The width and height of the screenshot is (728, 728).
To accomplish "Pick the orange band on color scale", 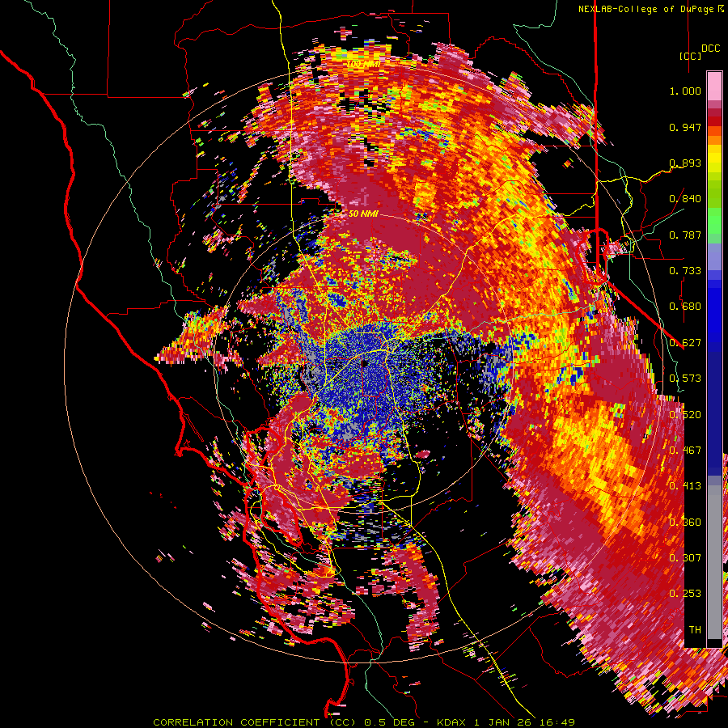I will pos(714,140).
